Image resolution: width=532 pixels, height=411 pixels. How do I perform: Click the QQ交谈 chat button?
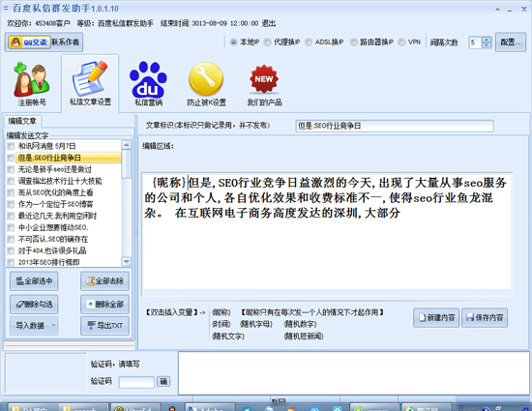tap(29, 42)
